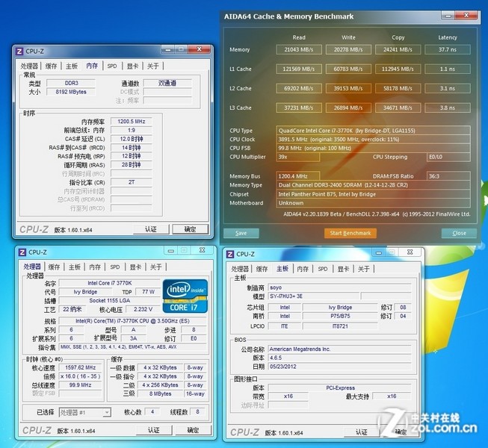The width and height of the screenshot is (488, 448).
Task: Switch to 处理器 tab in mainboard window
Action: pyautogui.click(x=240, y=269)
